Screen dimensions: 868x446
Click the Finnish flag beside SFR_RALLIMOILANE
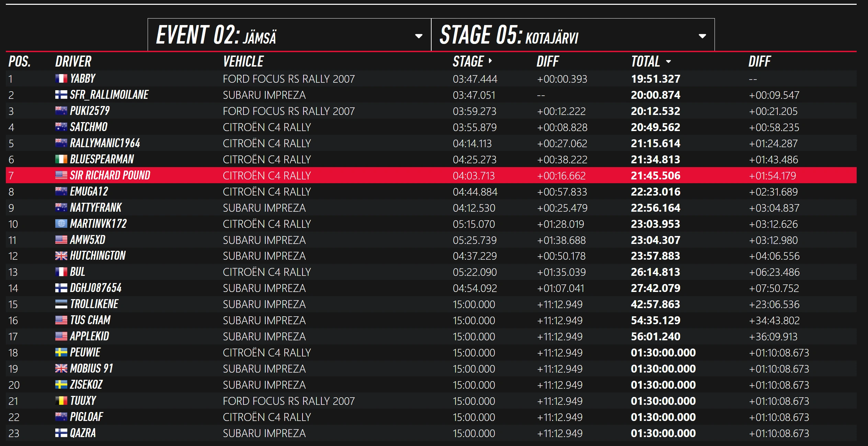pyautogui.click(x=61, y=95)
